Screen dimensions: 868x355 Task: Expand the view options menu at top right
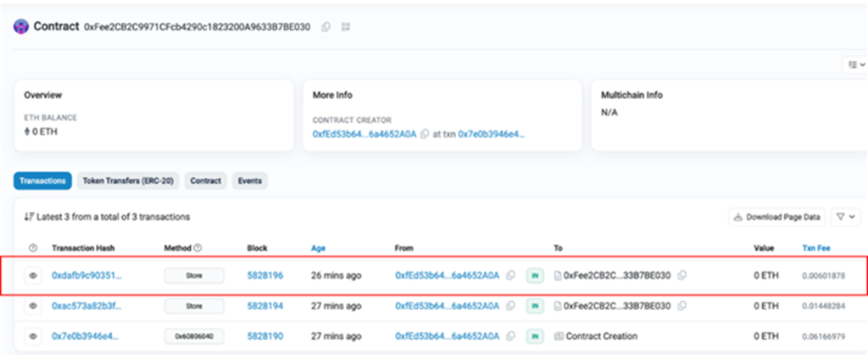856,64
